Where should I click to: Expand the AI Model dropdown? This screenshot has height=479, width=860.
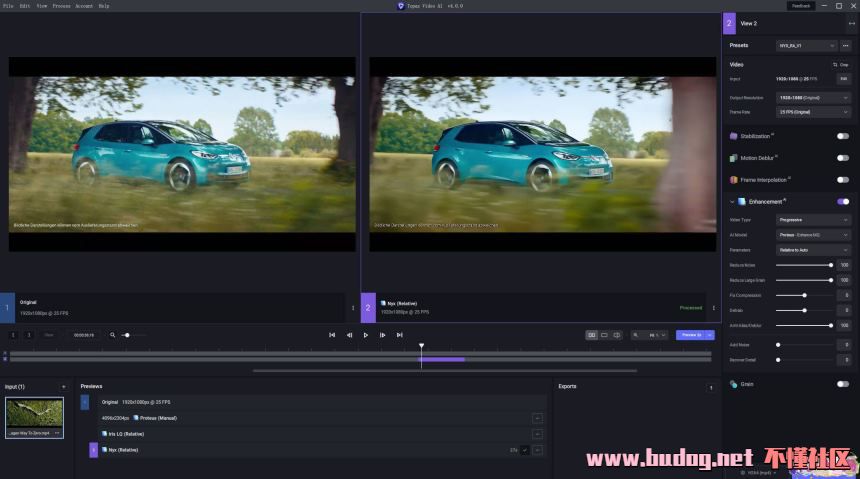click(813, 234)
